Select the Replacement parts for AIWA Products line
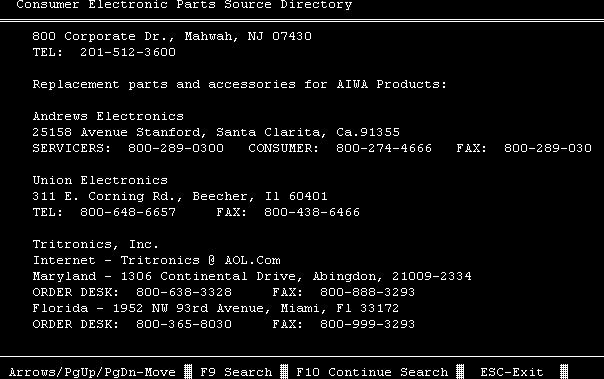This screenshot has width=604, height=379. click(x=240, y=84)
